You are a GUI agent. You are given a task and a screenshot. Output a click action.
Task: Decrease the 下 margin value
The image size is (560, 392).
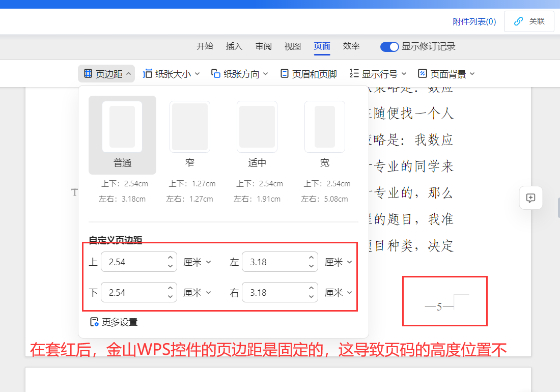point(171,297)
